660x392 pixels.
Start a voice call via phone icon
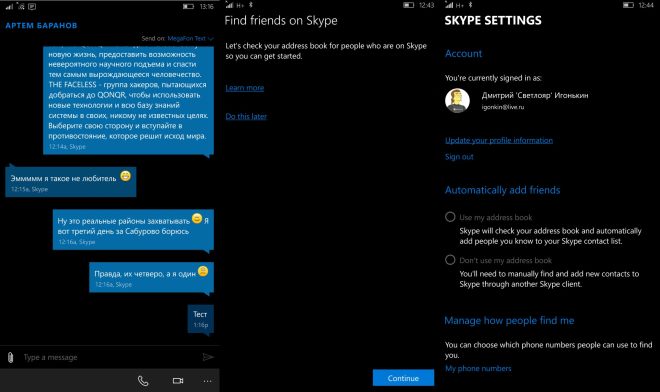143,381
